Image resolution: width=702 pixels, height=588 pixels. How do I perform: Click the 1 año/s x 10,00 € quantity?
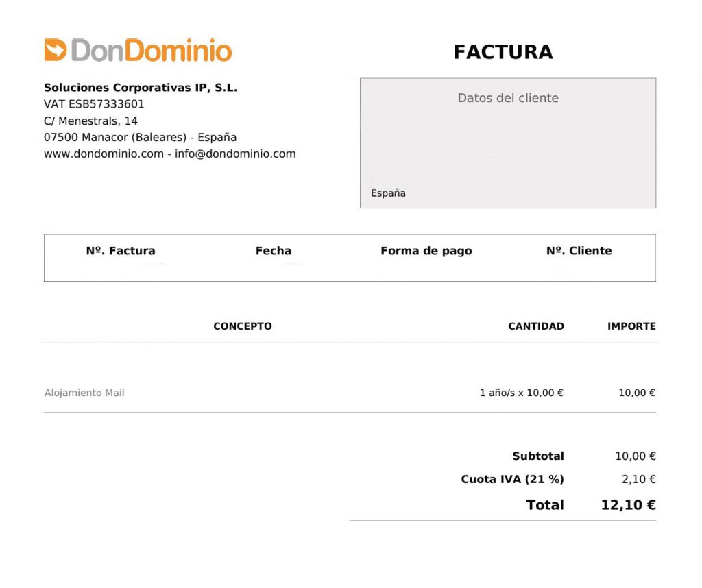[x=521, y=393]
